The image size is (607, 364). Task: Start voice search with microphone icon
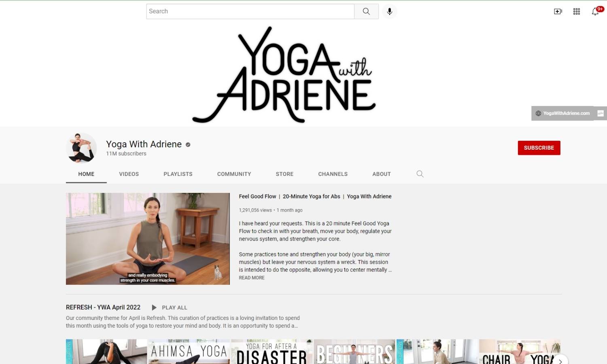pos(389,11)
